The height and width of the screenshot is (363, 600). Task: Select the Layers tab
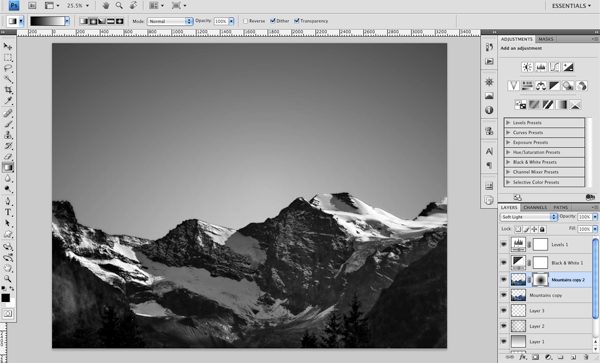coord(509,207)
